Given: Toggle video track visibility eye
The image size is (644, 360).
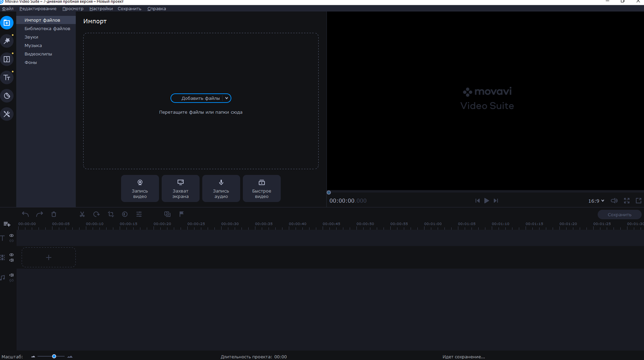Looking at the screenshot, I should tap(11, 255).
